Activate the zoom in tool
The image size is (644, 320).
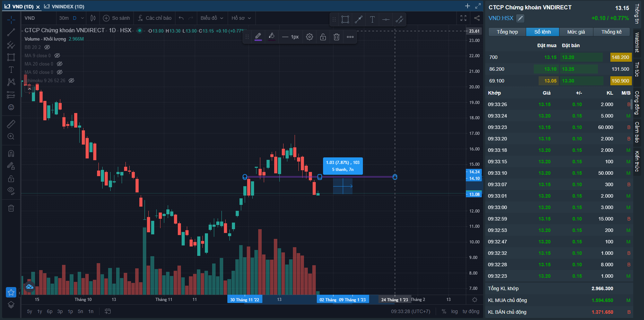pos(11,136)
